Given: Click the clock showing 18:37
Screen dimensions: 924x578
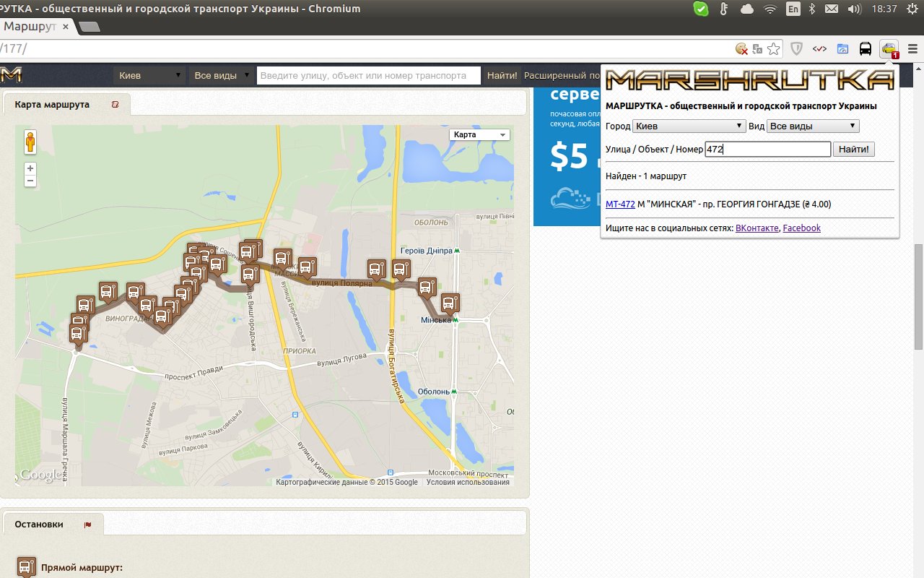Looking at the screenshot, I should [884, 9].
